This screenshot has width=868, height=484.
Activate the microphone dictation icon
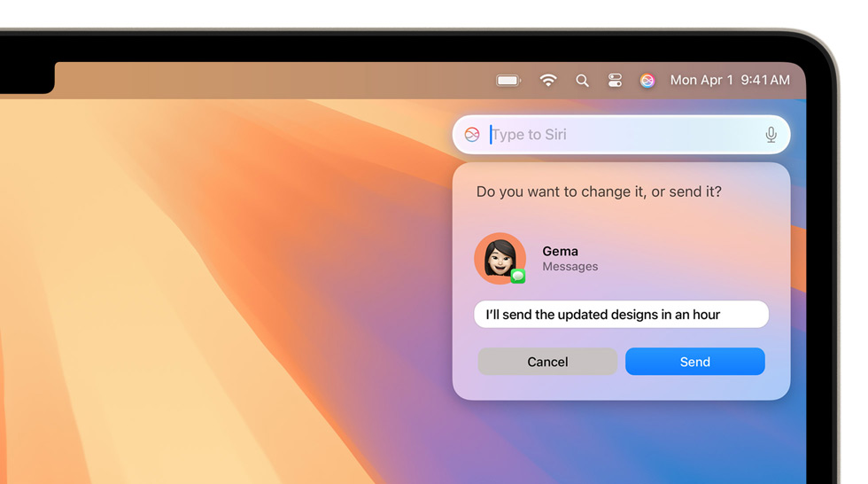[x=771, y=135]
